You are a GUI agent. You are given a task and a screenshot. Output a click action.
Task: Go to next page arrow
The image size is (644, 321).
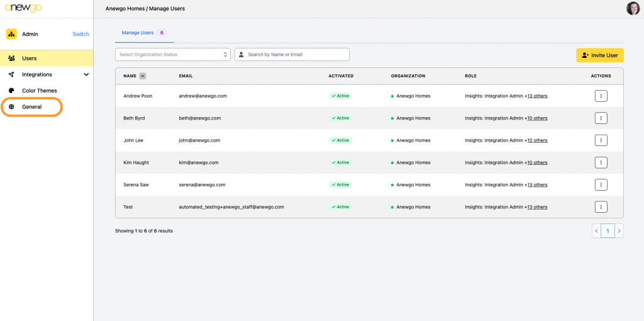click(x=619, y=231)
